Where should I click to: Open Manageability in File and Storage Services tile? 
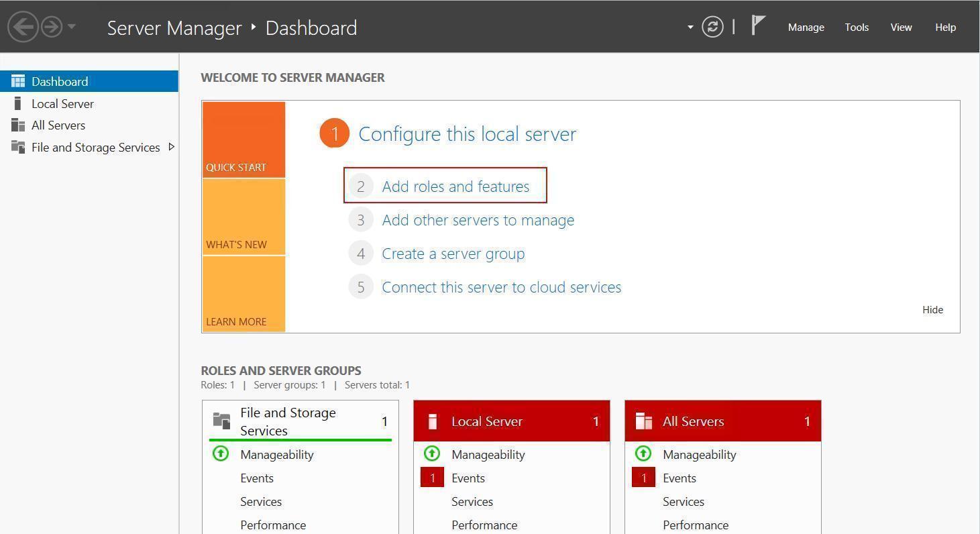pyautogui.click(x=277, y=454)
